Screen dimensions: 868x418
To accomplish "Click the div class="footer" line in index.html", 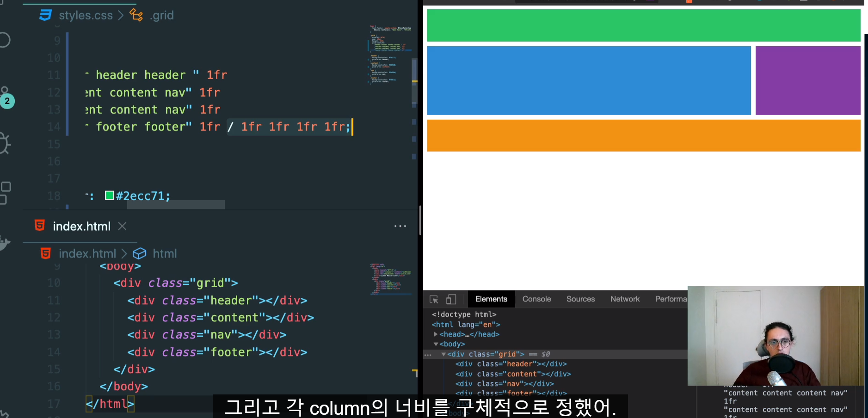I will click(217, 352).
